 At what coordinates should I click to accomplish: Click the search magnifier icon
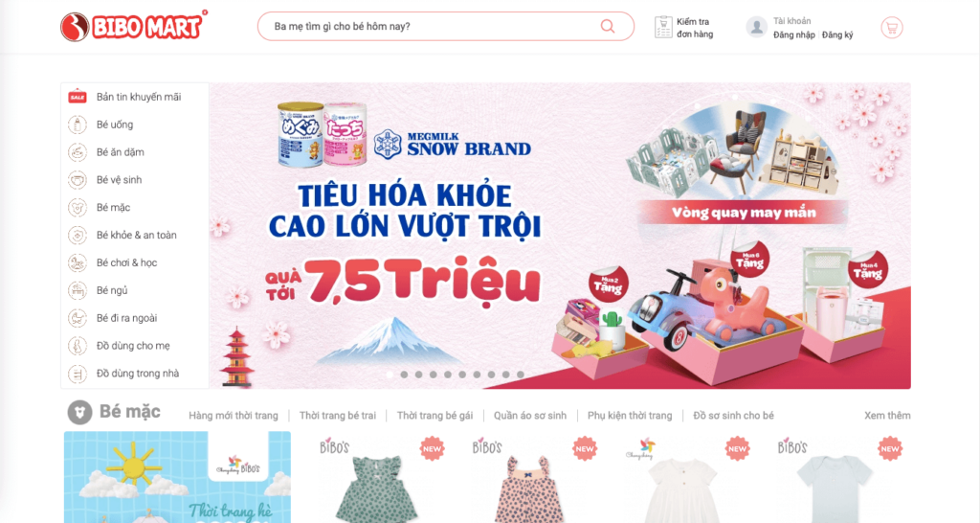(608, 26)
